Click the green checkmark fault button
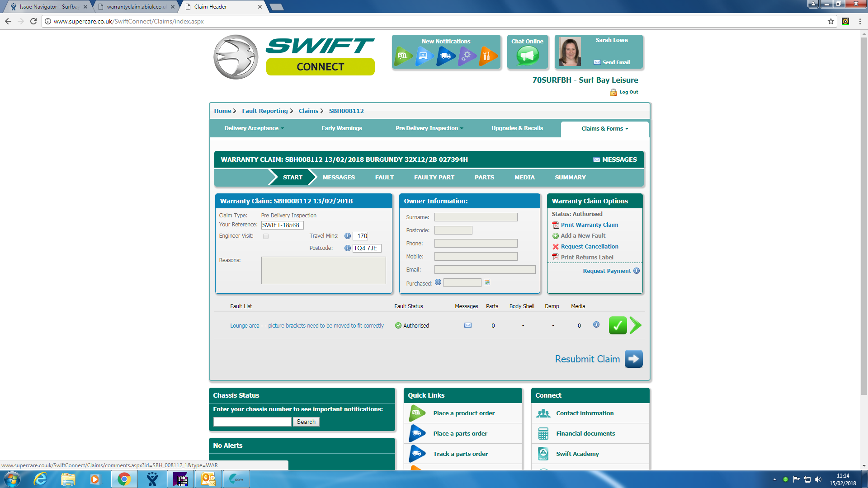Screen dimensions: 868x488 pyautogui.click(x=618, y=325)
